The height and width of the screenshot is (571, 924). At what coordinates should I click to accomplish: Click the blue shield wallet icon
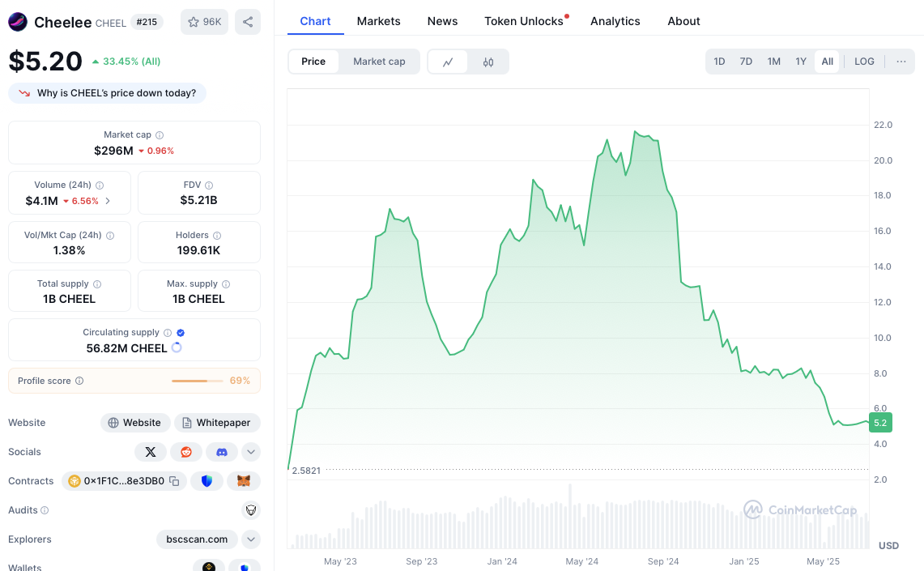coord(207,481)
